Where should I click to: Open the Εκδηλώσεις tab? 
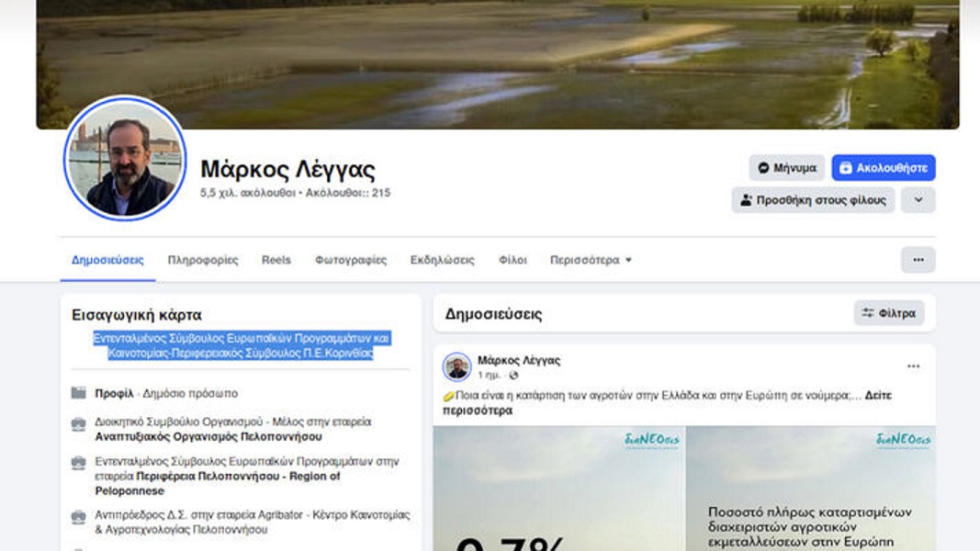442,260
